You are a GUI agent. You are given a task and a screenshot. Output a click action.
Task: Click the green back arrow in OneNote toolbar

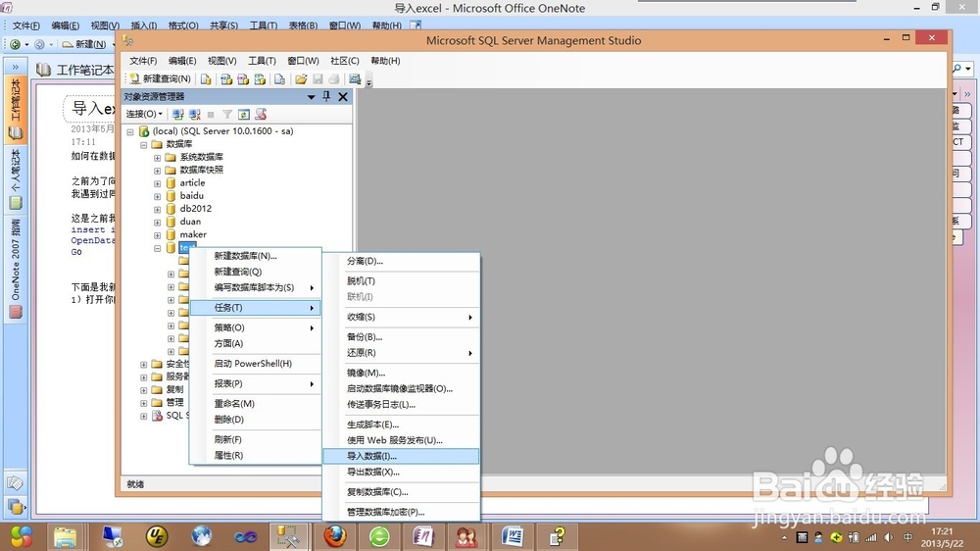coord(15,44)
